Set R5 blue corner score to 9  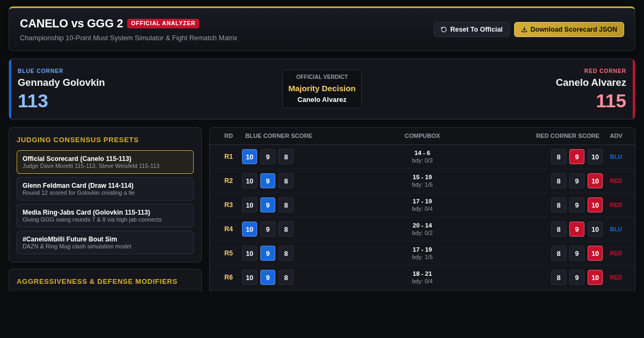point(268,253)
